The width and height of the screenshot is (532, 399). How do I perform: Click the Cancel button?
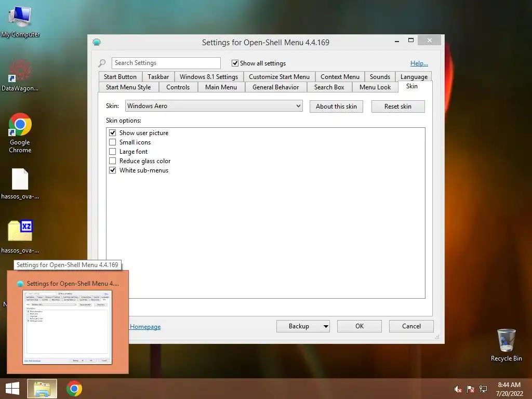pyautogui.click(x=411, y=326)
